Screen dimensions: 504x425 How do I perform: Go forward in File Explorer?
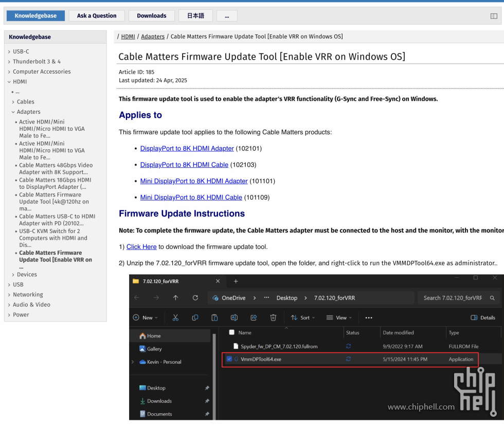click(156, 298)
